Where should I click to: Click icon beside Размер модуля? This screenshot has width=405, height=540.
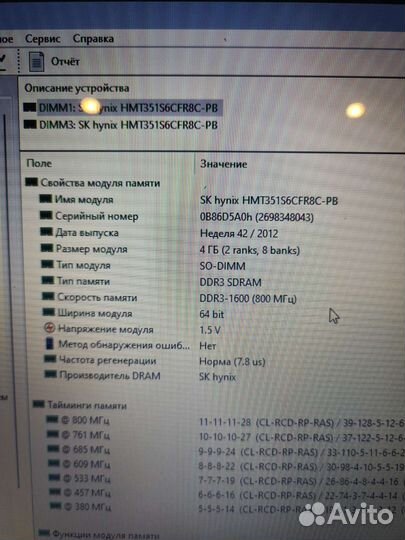click(47, 248)
